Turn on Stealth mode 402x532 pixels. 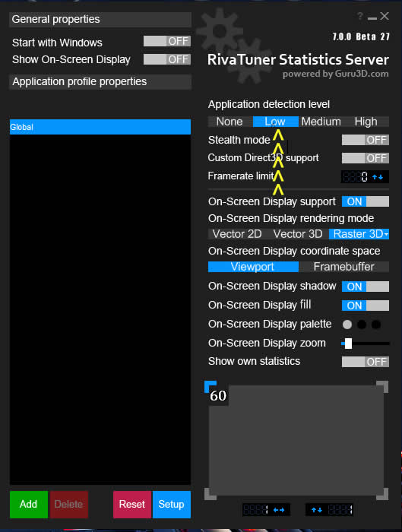[x=366, y=140]
